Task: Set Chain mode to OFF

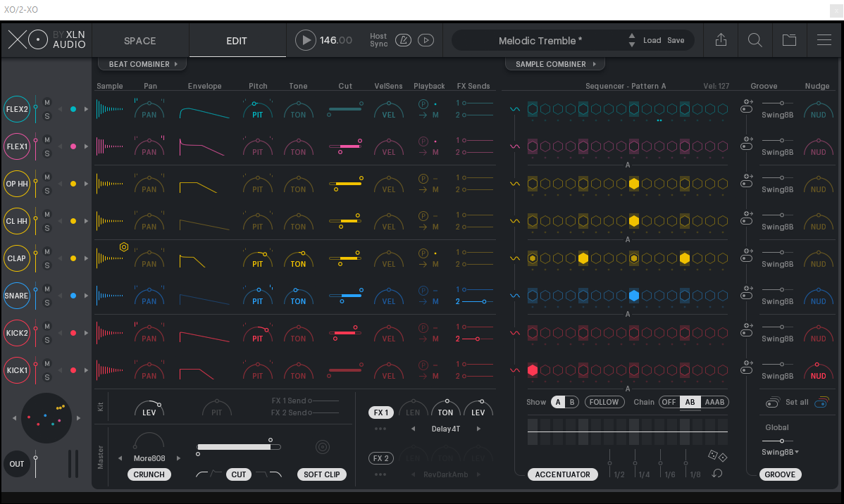Action: [669, 402]
